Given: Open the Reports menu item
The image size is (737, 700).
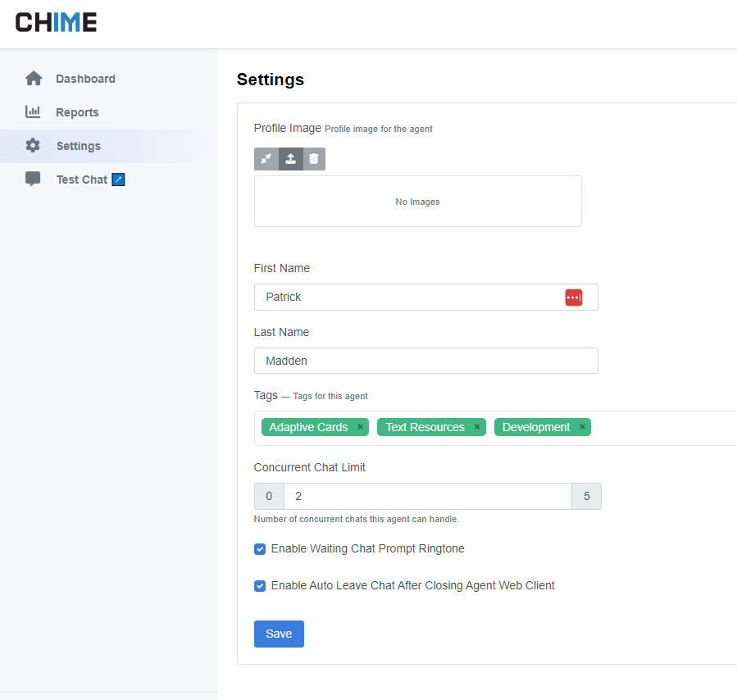Looking at the screenshot, I should [x=77, y=112].
